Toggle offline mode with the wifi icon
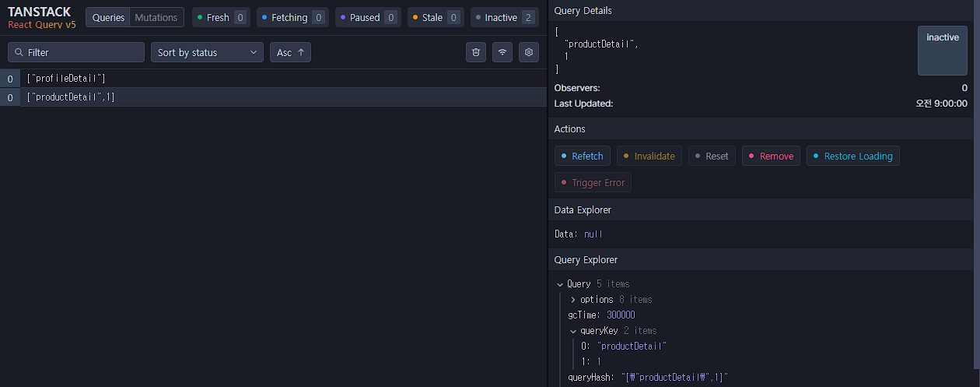 (x=502, y=52)
